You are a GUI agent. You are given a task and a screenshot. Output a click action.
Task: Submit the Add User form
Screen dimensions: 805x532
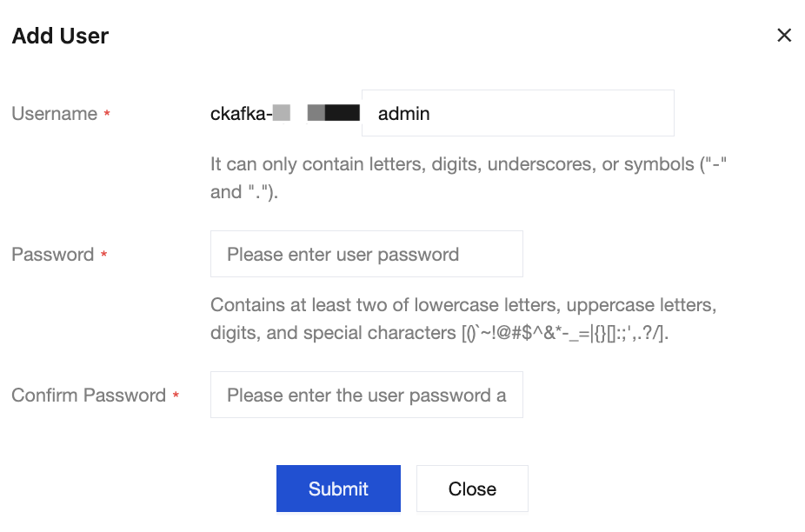[338, 489]
